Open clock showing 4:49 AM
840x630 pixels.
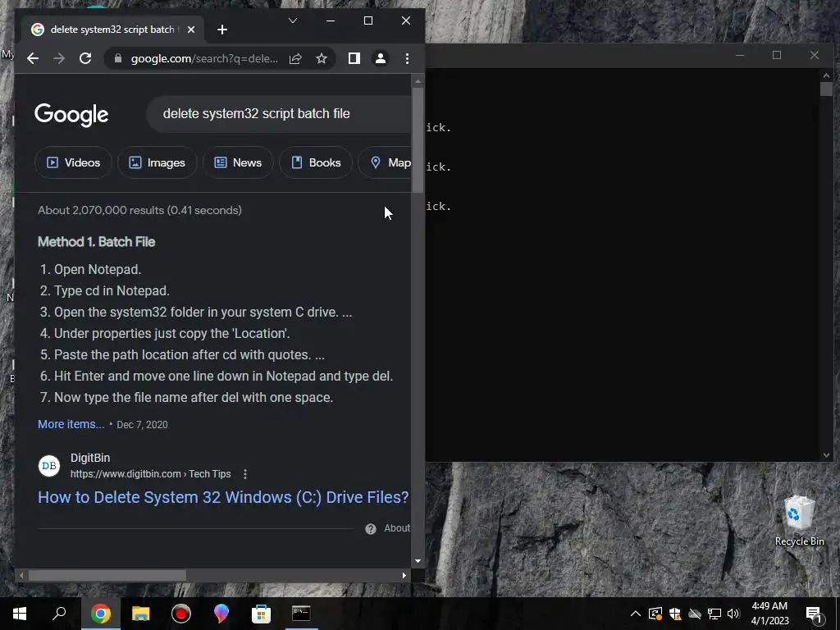(x=769, y=614)
